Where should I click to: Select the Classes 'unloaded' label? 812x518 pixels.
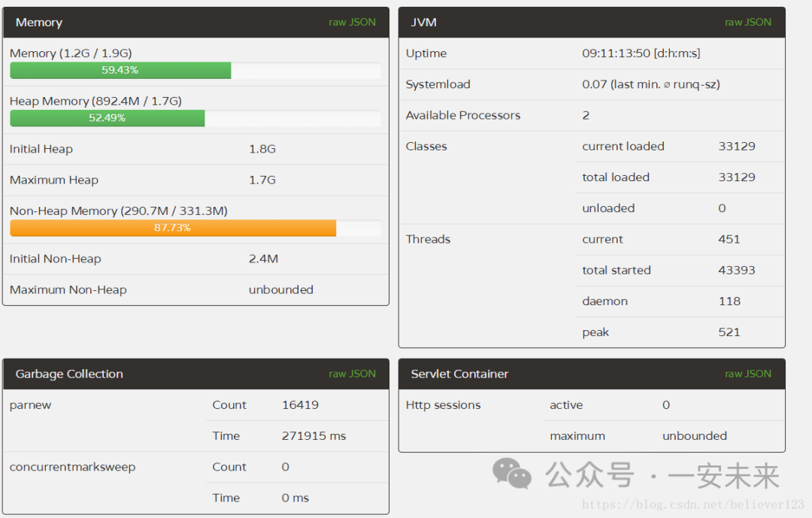click(608, 208)
